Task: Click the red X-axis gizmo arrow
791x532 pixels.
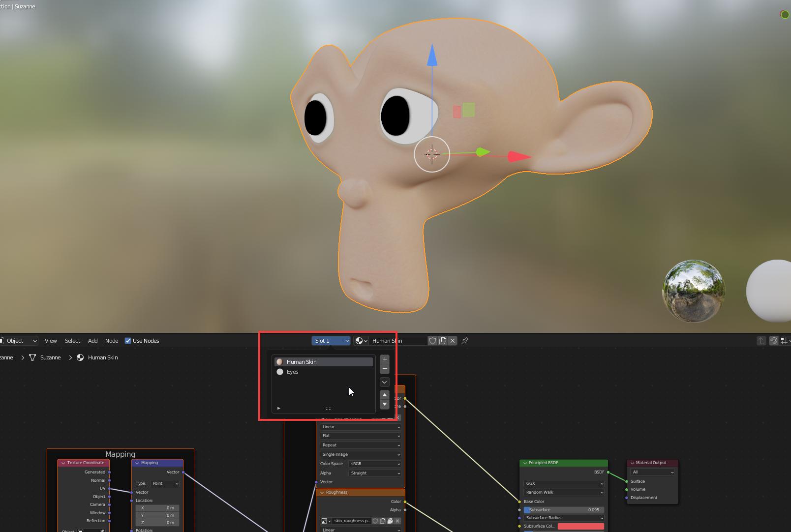Action: click(x=518, y=157)
